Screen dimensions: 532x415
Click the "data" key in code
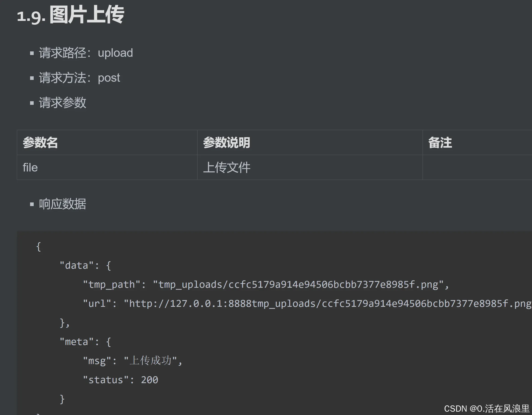point(77,266)
